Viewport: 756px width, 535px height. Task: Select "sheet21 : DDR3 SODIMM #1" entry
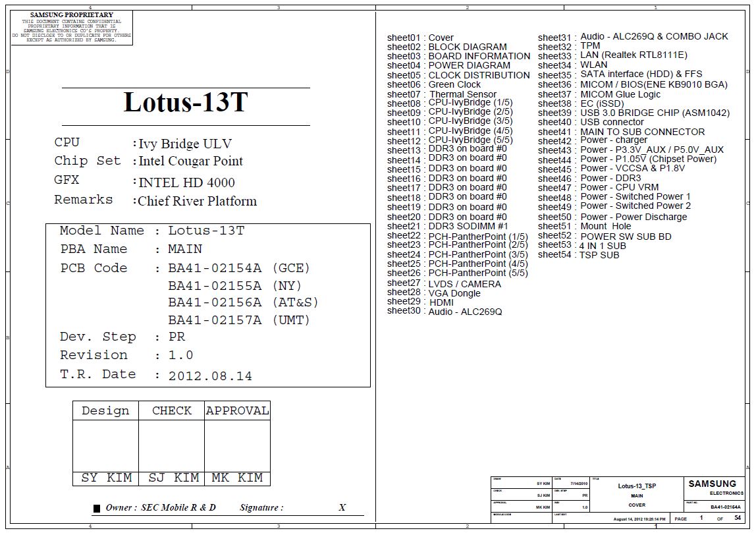(x=447, y=226)
